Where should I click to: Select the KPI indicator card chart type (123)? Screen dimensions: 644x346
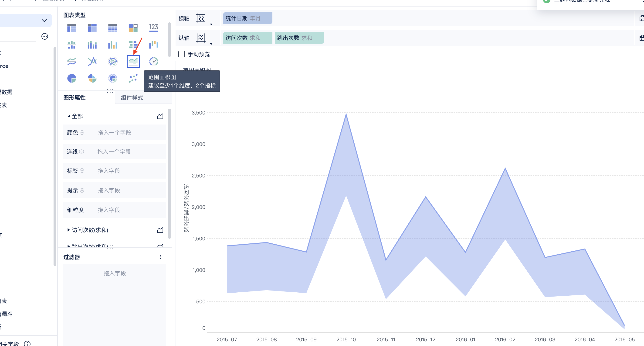click(153, 28)
